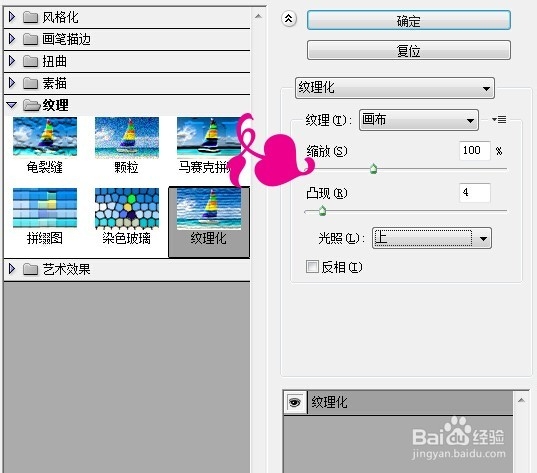
Task: Expand the 扭曲 filter folder
Action: click(x=12, y=61)
